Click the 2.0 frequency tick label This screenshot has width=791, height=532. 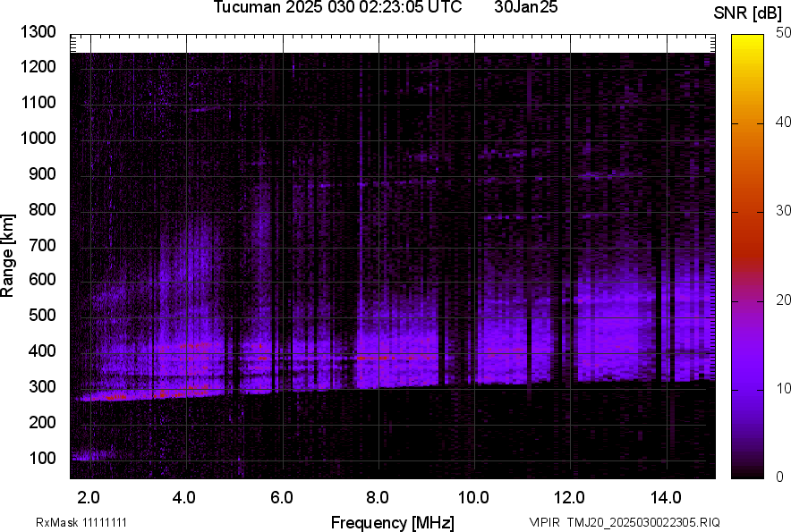89,496
